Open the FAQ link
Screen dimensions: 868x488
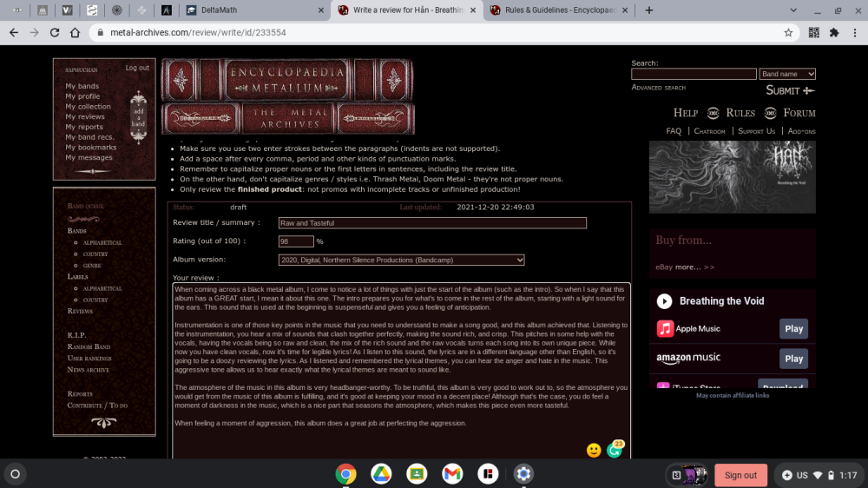pos(674,131)
